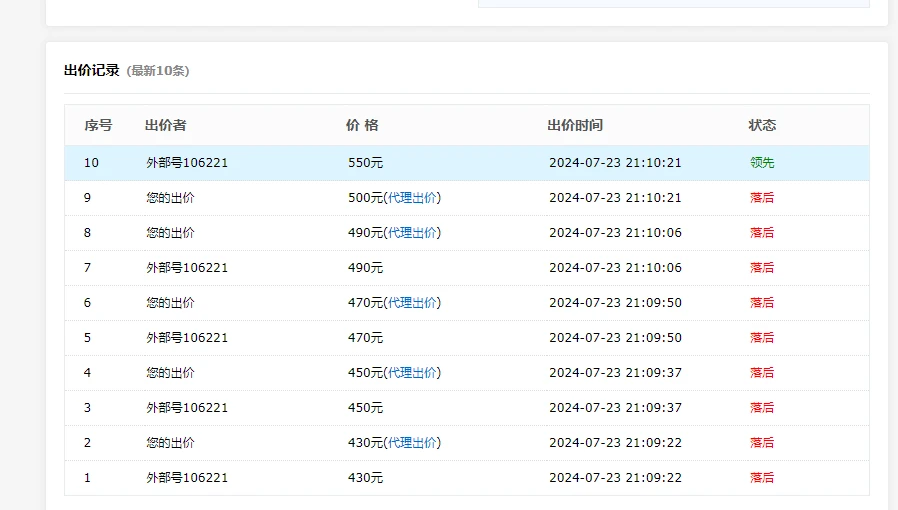Click the red 落后 status in row 1
898x510 pixels.
pyautogui.click(x=762, y=478)
